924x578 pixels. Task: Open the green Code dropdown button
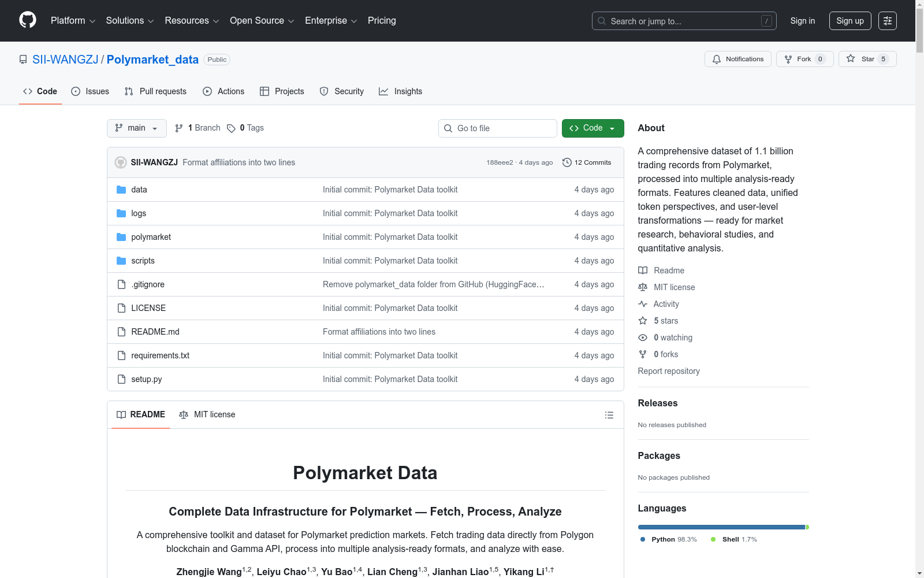click(x=593, y=128)
